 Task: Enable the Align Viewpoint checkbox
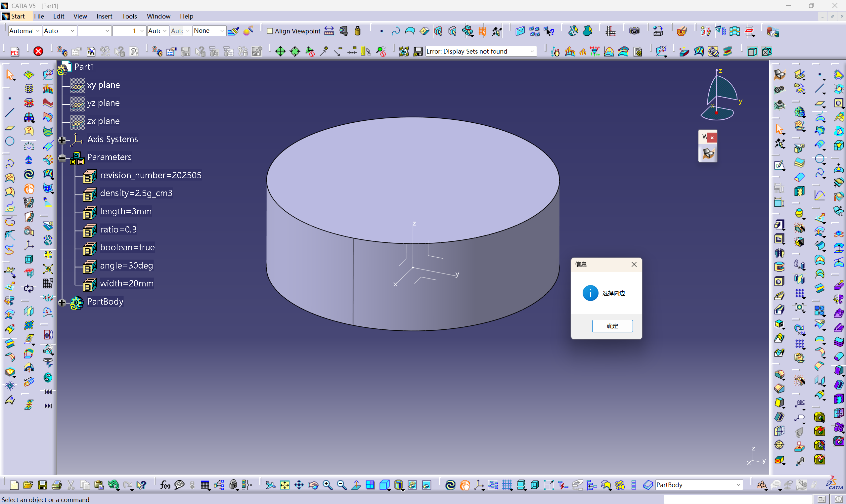[x=270, y=31]
